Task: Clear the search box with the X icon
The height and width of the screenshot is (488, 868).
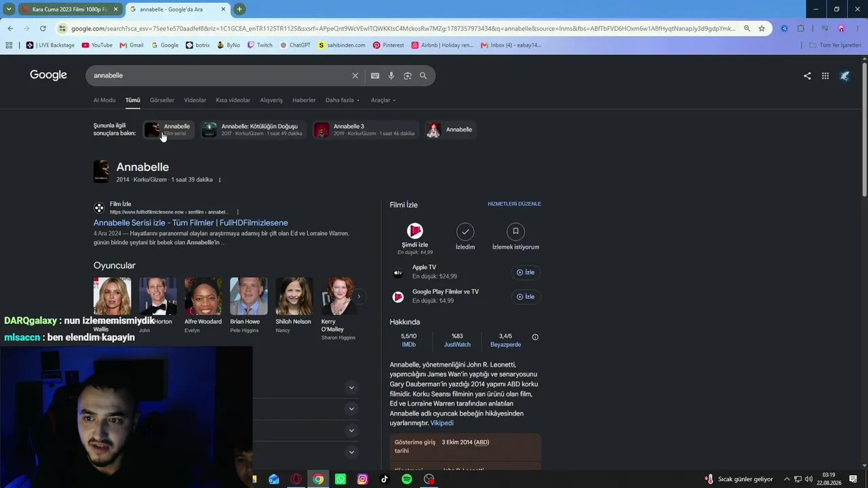Action: (355, 76)
